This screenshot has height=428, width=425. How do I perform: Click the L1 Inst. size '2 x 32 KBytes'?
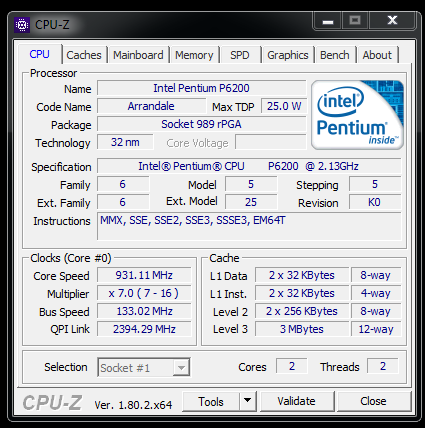302,293
